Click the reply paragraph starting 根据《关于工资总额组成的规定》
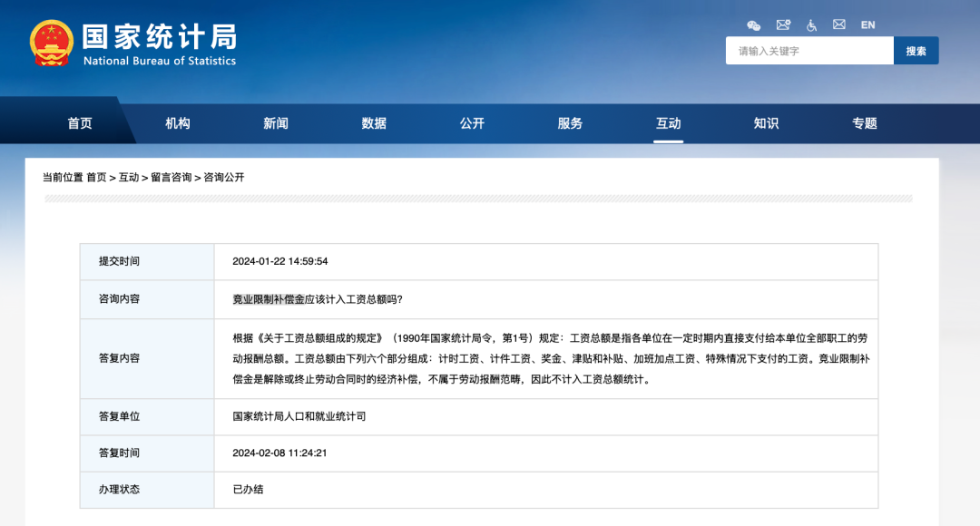 click(551, 358)
